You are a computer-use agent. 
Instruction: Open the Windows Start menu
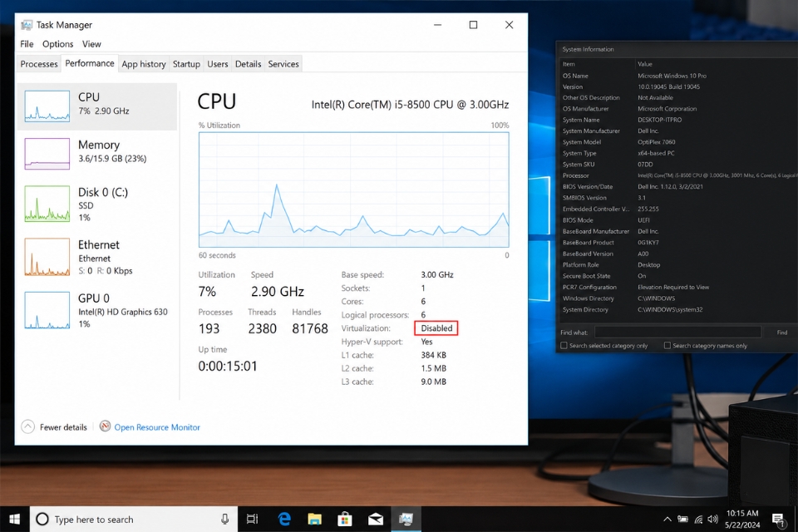[x=15, y=519]
